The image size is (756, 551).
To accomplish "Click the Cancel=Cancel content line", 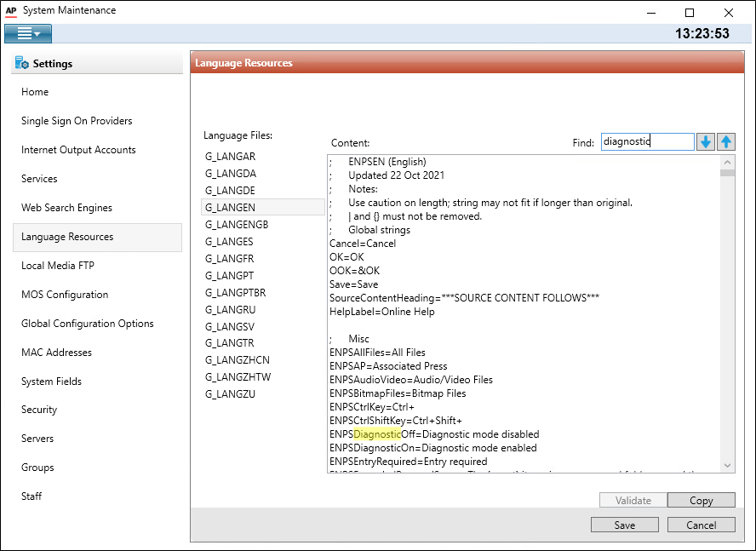I will click(x=363, y=244).
